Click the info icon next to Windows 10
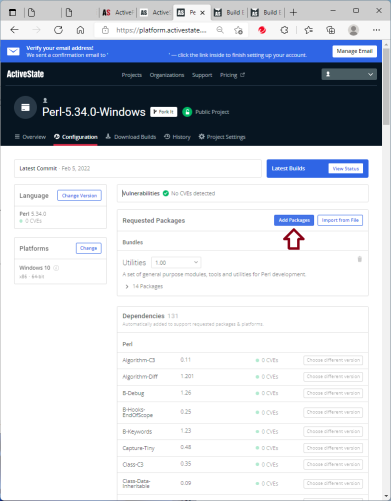This screenshot has height=501, width=391. (56, 268)
